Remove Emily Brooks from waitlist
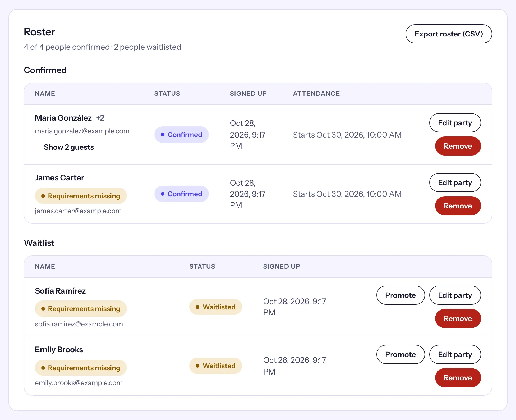This screenshot has width=516, height=420. click(x=458, y=378)
